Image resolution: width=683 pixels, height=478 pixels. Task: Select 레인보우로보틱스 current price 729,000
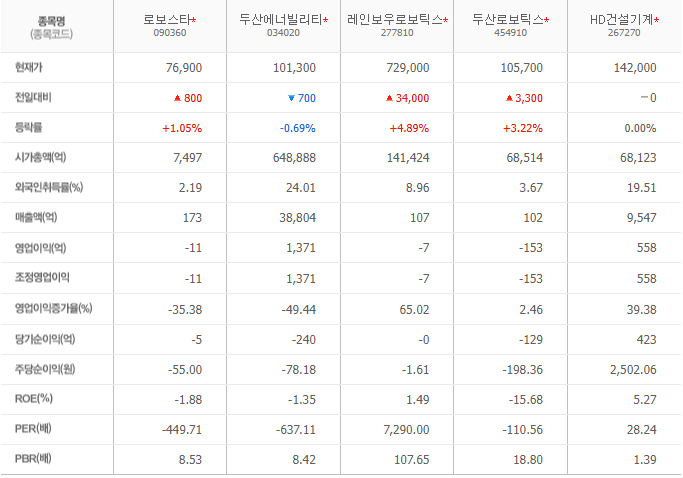point(408,68)
